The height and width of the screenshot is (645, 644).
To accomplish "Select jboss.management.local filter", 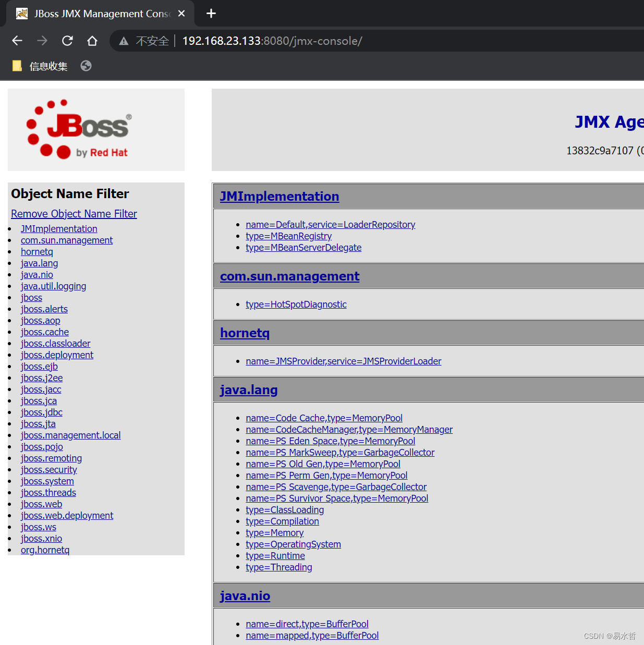I will (71, 435).
